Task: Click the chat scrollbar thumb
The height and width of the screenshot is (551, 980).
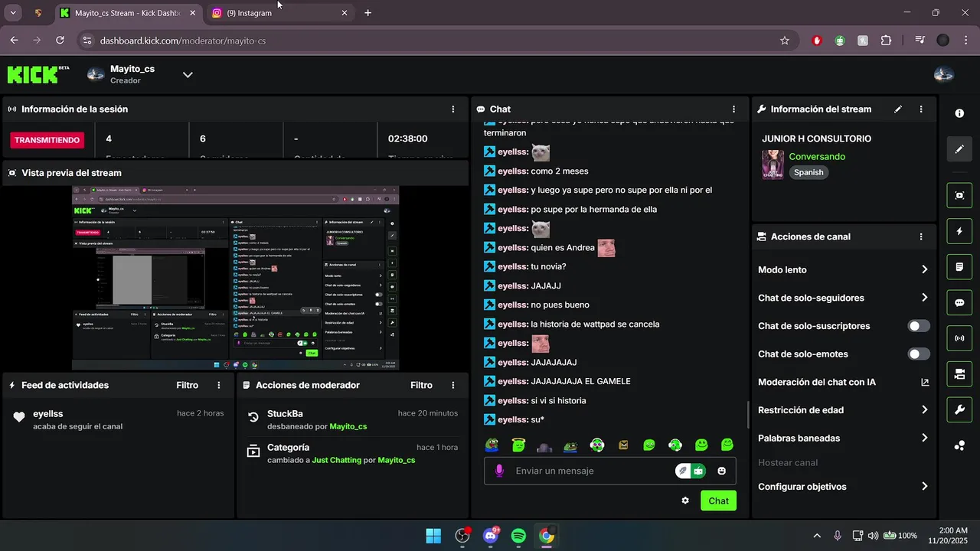Action: (748, 415)
